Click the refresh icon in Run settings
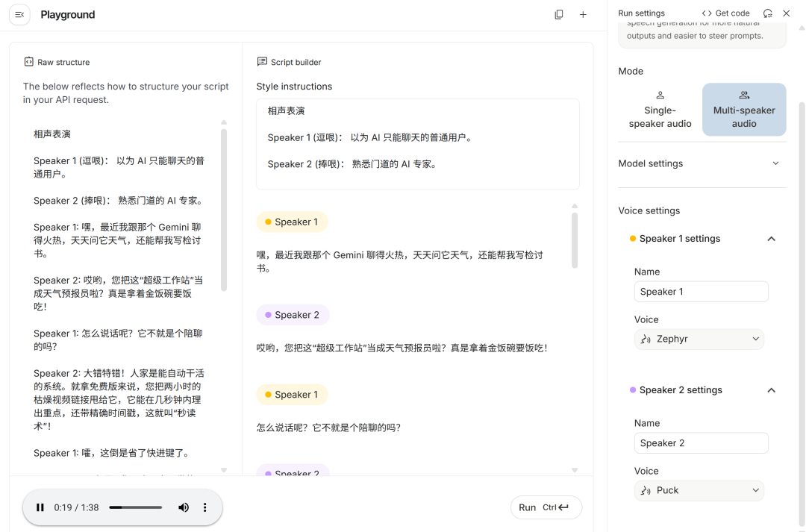 click(x=767, y=13)
